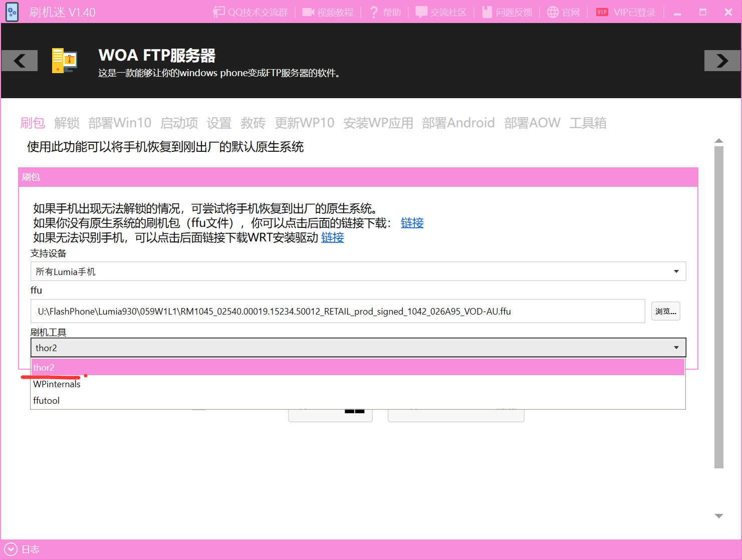This screenshot has height=560, width=742.
Task: Open 交流社区 community chat icon
Action: point(421,12)
